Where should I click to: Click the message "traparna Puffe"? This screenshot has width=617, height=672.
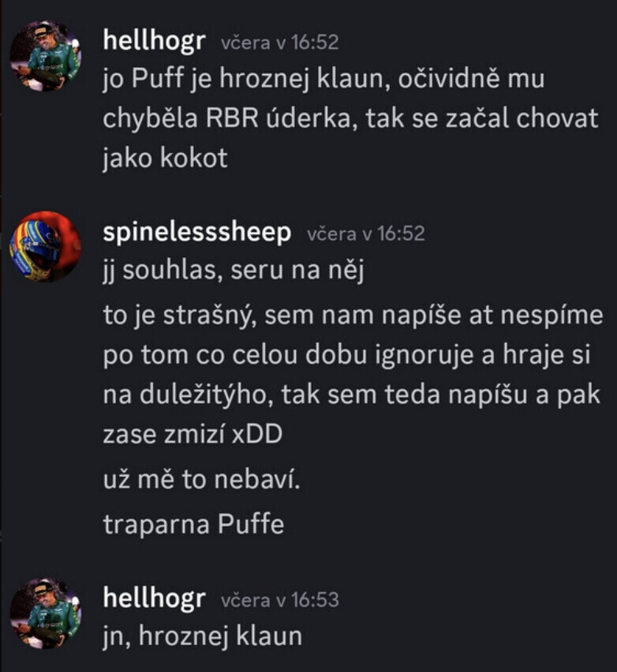click(193, 525)
